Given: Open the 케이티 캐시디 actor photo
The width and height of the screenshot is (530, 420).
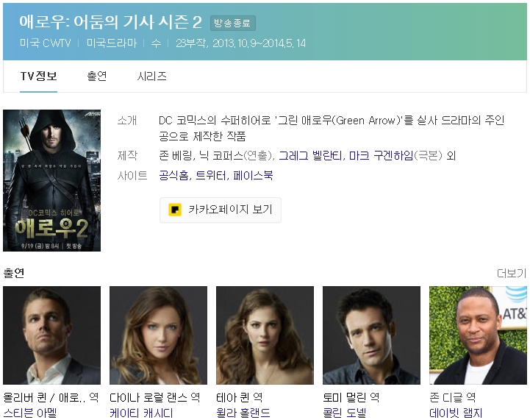Looking at the screenshot, I should [158, 335].
